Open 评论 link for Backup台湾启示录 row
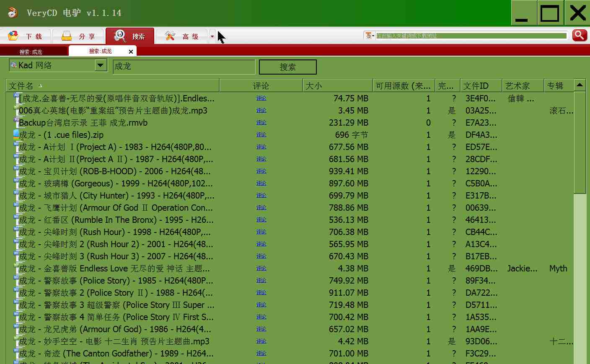The width and height of the screenshot is (590, 364). [x=261, y=122]
